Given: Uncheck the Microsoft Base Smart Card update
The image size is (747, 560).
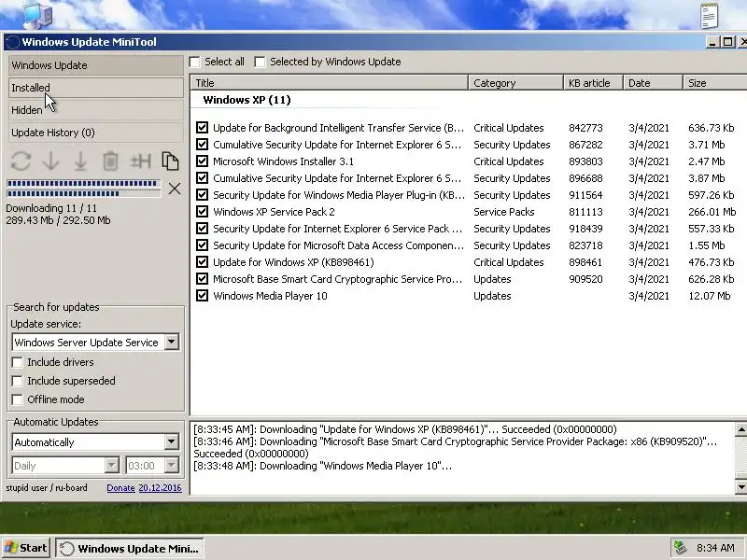Looking at the screenshot, I should (x=202, y=278).
